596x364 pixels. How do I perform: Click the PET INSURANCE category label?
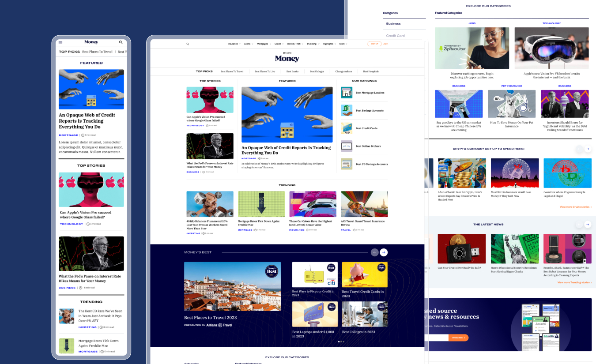(x=512, y=86)
